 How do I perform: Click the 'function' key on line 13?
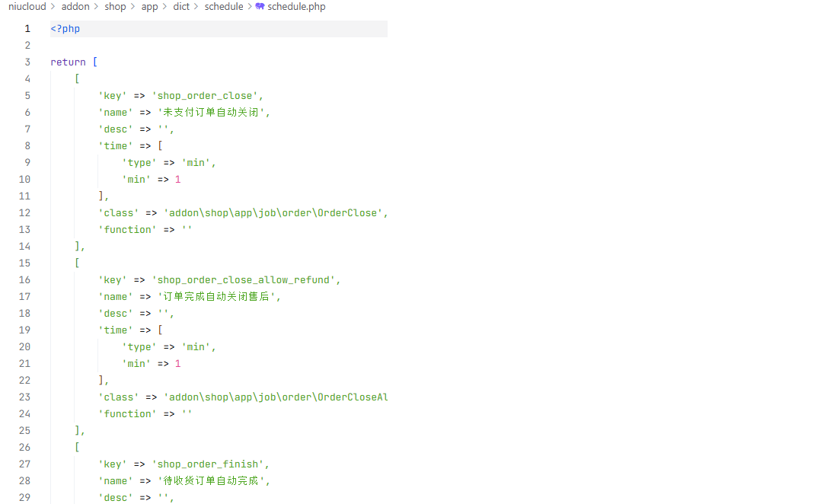[127, 230]
